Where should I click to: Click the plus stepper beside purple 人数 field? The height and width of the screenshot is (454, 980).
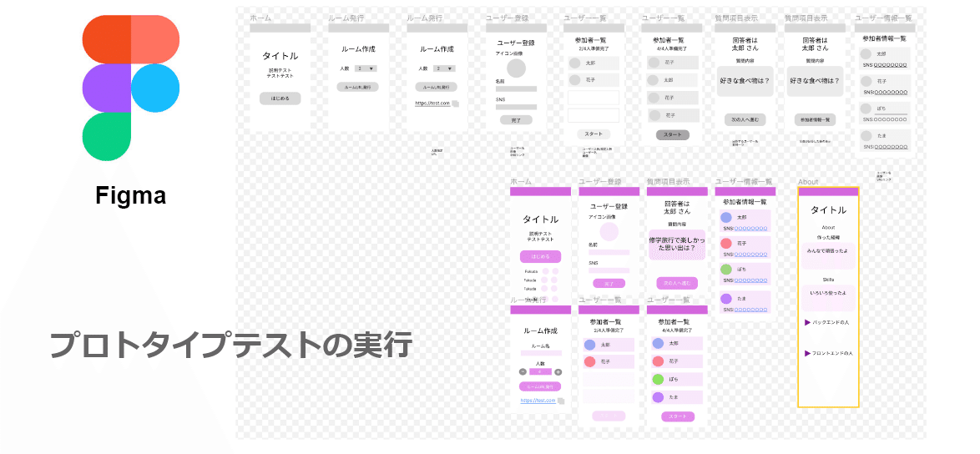point(558,371)
